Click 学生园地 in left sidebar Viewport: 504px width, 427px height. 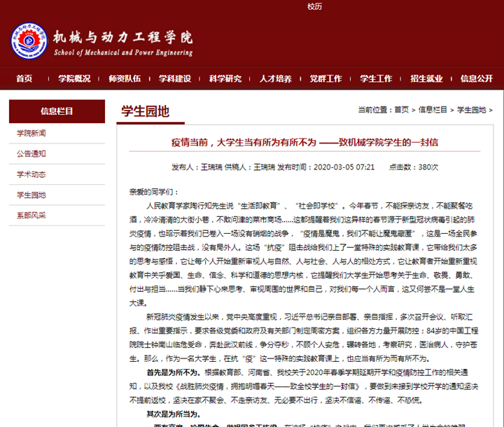[x=31, y=195]
